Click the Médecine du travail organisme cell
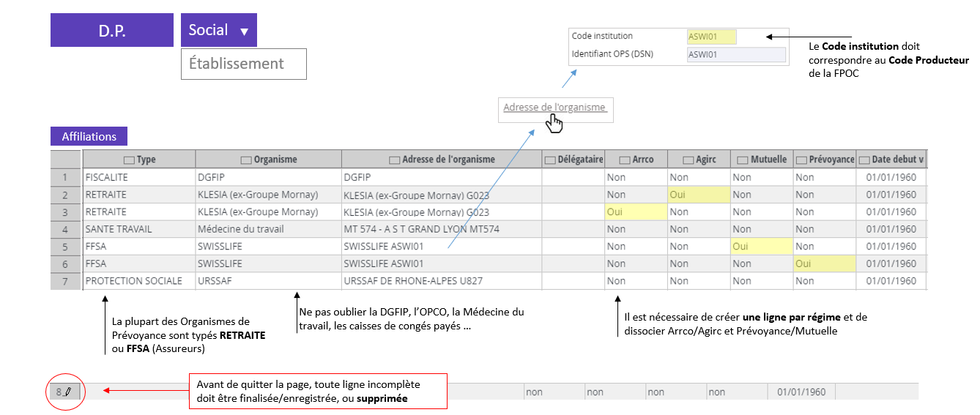 tap(268, 229)
